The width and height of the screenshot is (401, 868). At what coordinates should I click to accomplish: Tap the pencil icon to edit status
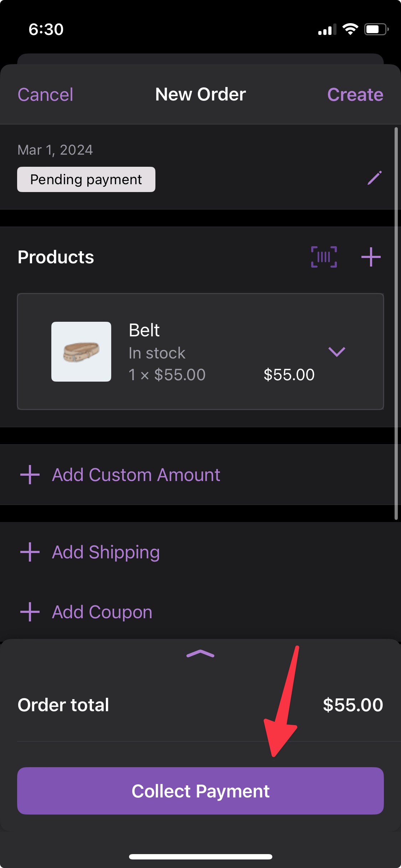374,178
